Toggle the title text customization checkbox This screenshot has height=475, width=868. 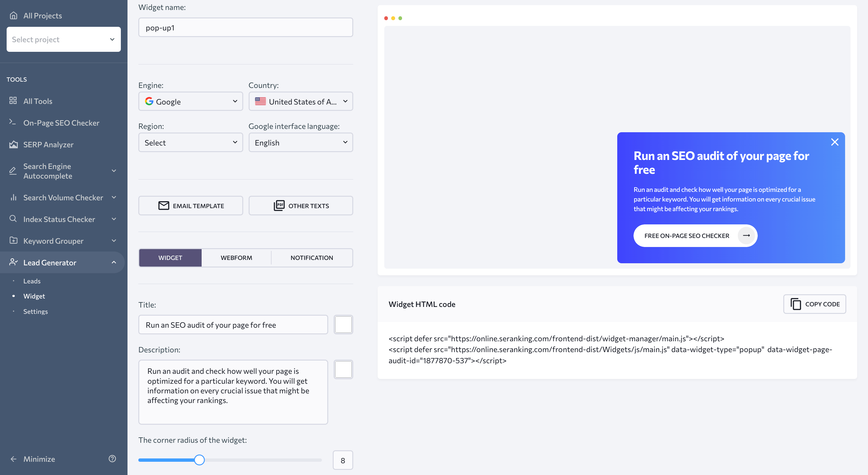click(343, 325)
